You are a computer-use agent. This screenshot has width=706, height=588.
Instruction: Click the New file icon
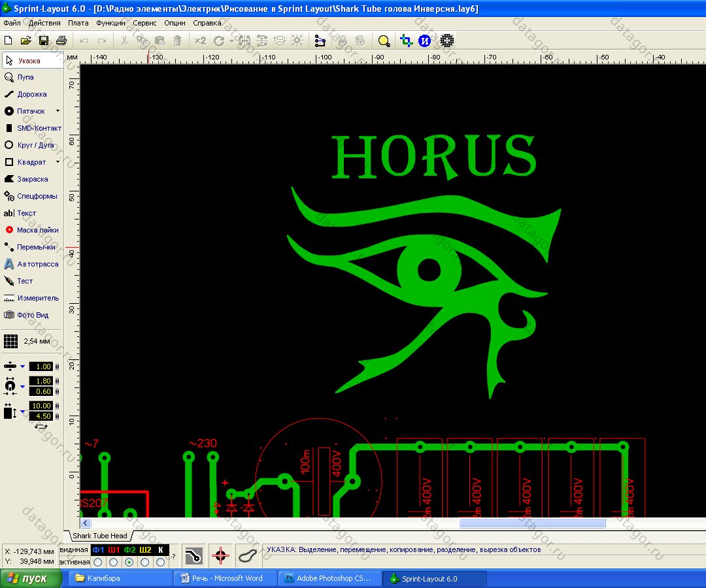(8, 41)
